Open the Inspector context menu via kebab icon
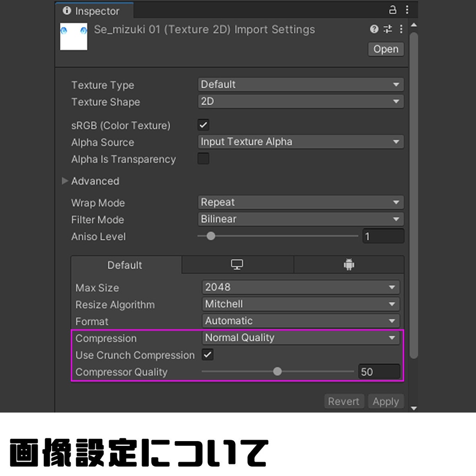The height and width of the screenshot is (476, 476). 408,10
